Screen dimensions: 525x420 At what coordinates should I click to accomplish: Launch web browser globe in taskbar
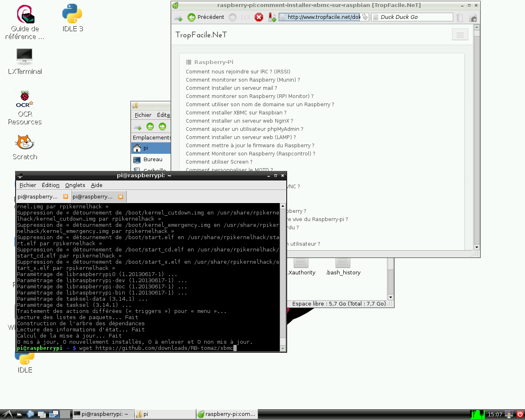tap(30, 414)
